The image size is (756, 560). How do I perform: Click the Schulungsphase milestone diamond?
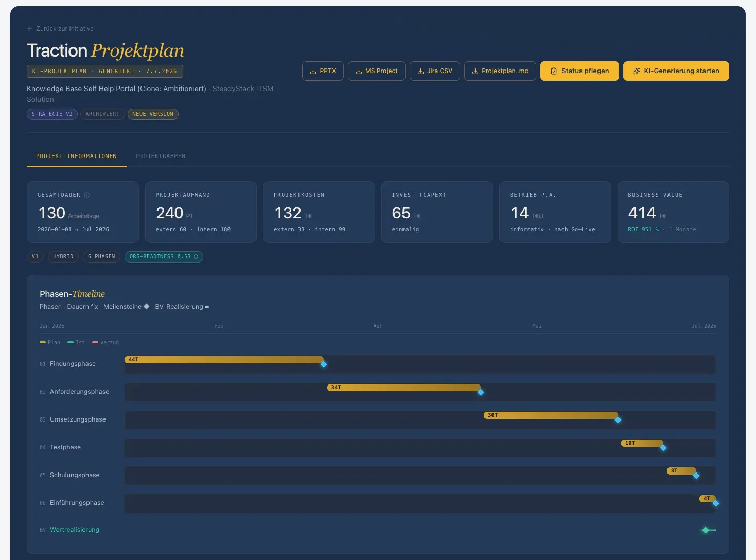(696, 476)
